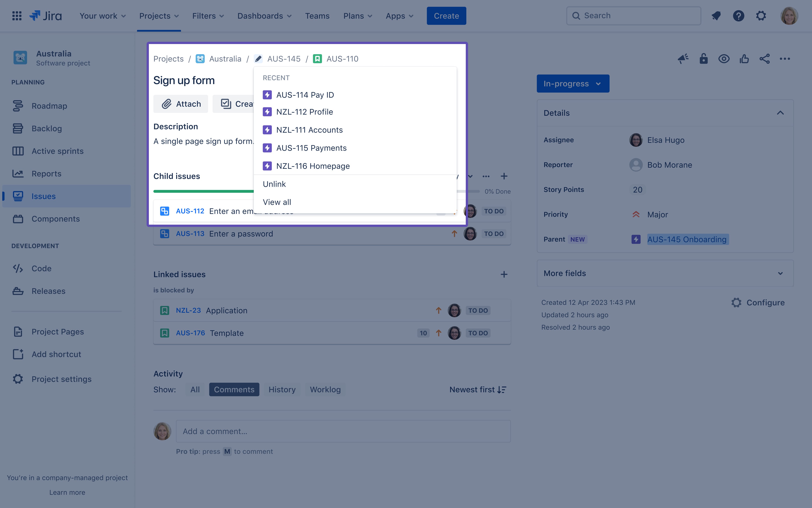Open linked issue NZL-23
812x508 pixels.
[x=188, y=310]
